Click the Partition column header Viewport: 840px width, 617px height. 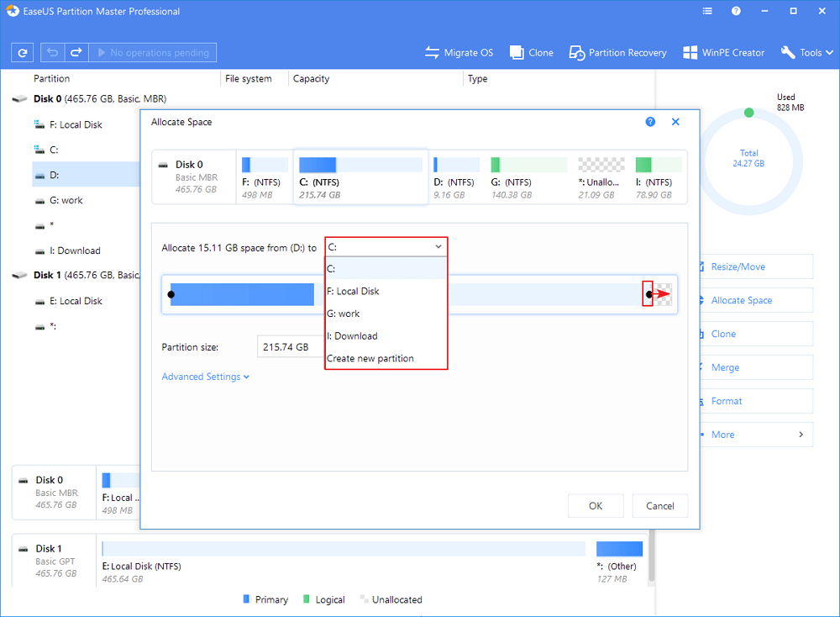tap(52, 78)
